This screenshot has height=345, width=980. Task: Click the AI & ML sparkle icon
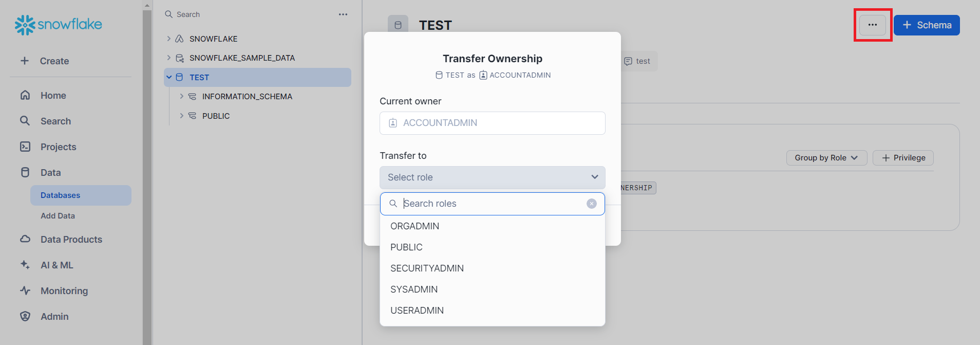(25, 265)
